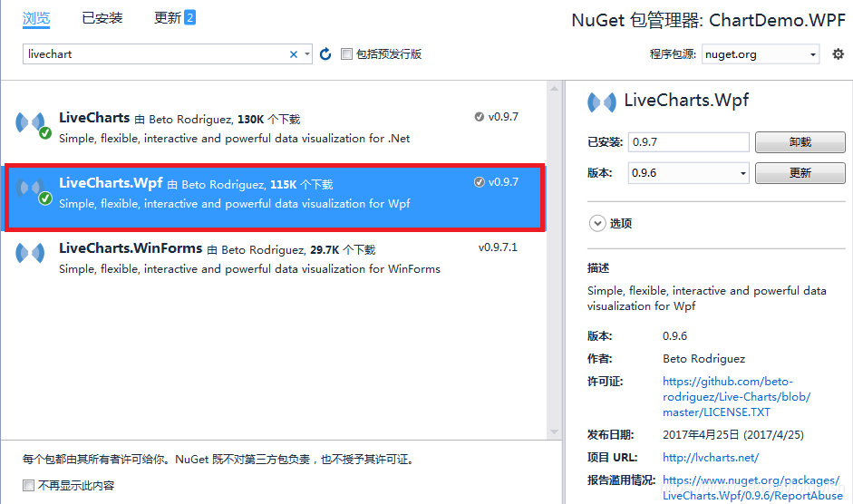
Task: Click the details version value 0.9.6 text
Action: click(x=674, y=335)
